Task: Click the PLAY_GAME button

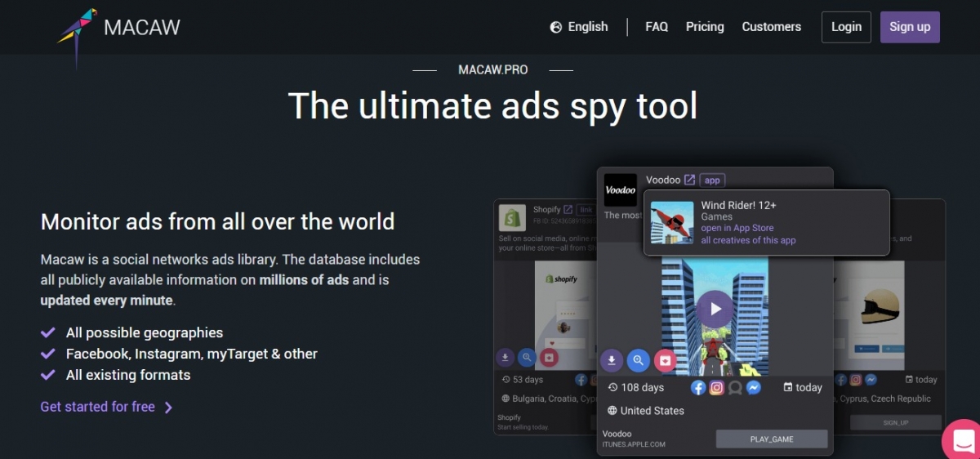Action: click(x=772, y=439)
